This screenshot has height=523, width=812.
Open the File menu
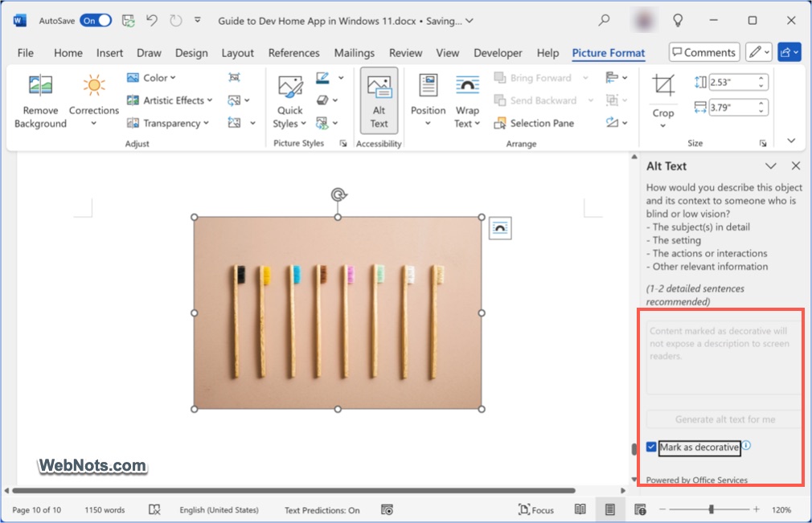tap(26, 53)
